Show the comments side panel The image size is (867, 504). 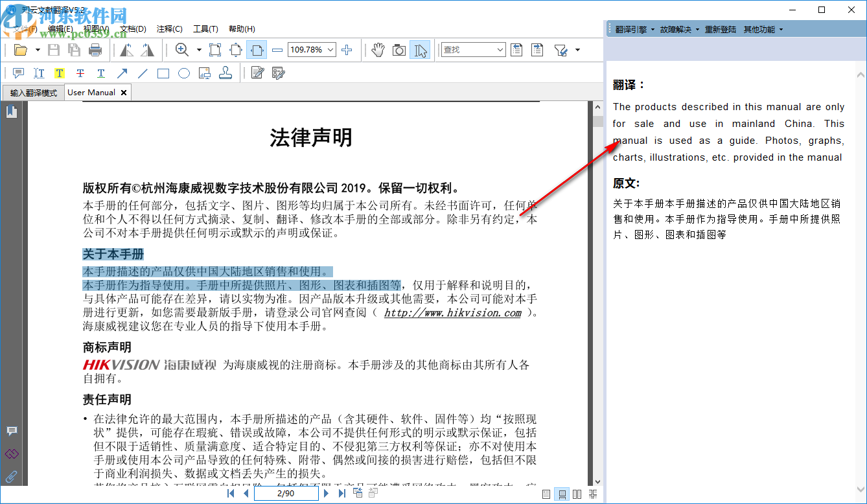pyautogui.click(x=12, y=431)
